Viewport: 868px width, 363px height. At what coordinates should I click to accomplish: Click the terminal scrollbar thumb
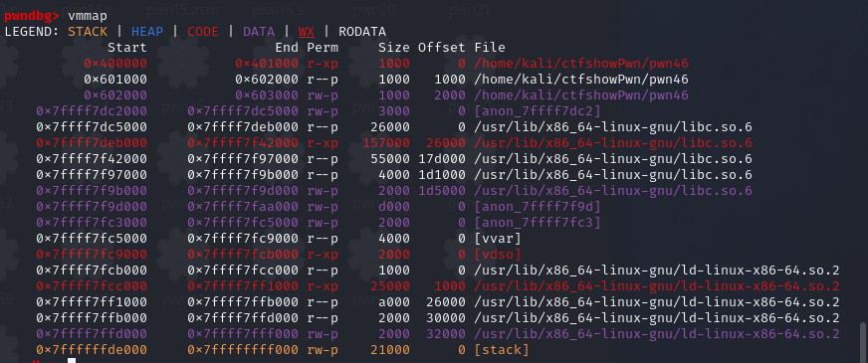point(861,340)
